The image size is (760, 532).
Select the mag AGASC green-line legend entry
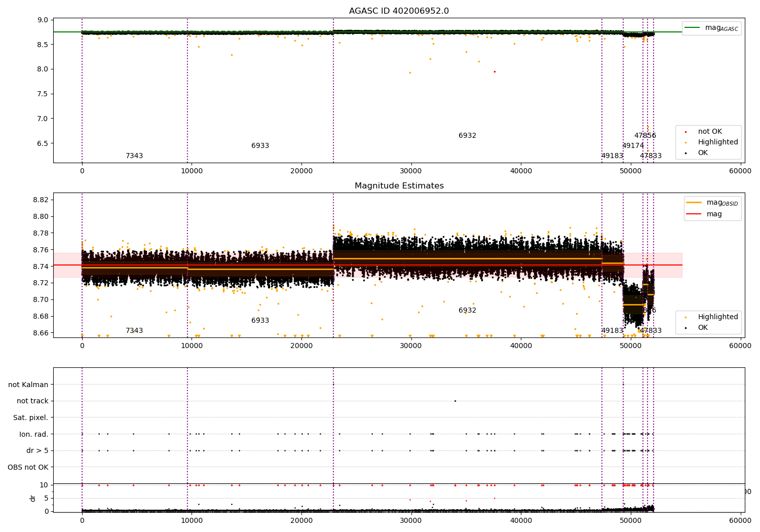point(711,28)
